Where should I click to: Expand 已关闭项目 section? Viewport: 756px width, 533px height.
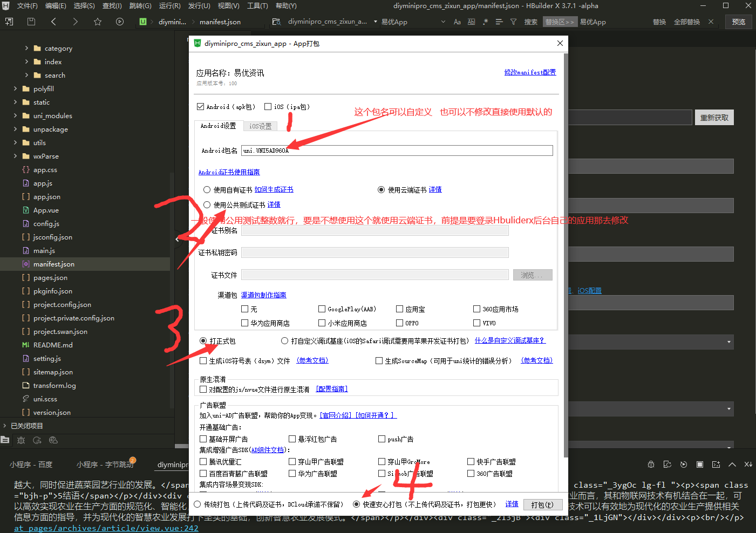point(5,426)
